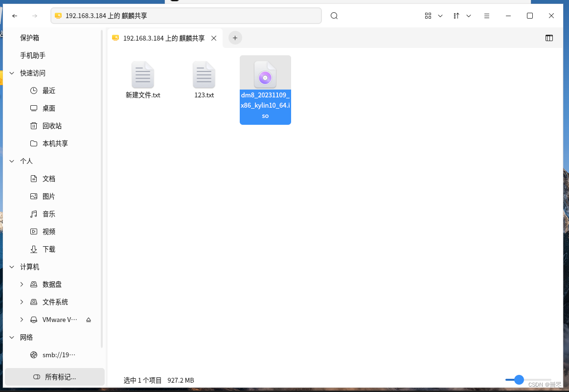Select the VMware V… drive

click(x=60, y=320)
